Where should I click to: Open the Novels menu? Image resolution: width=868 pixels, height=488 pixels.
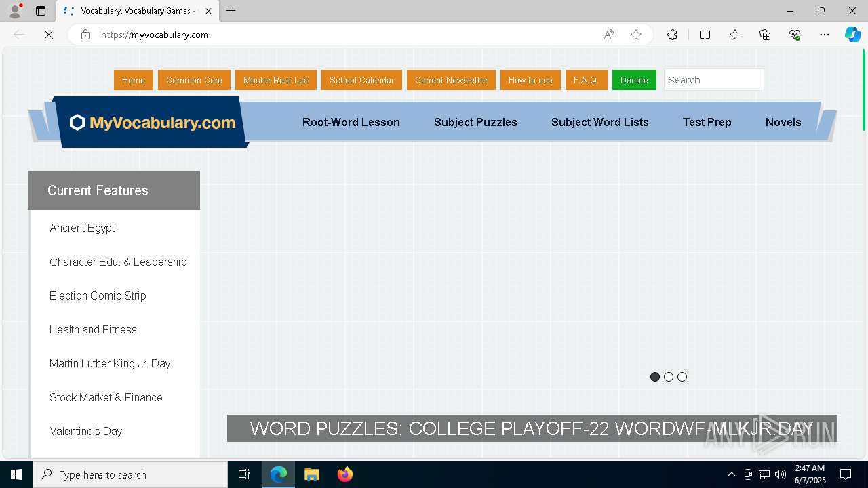point(783,122)
